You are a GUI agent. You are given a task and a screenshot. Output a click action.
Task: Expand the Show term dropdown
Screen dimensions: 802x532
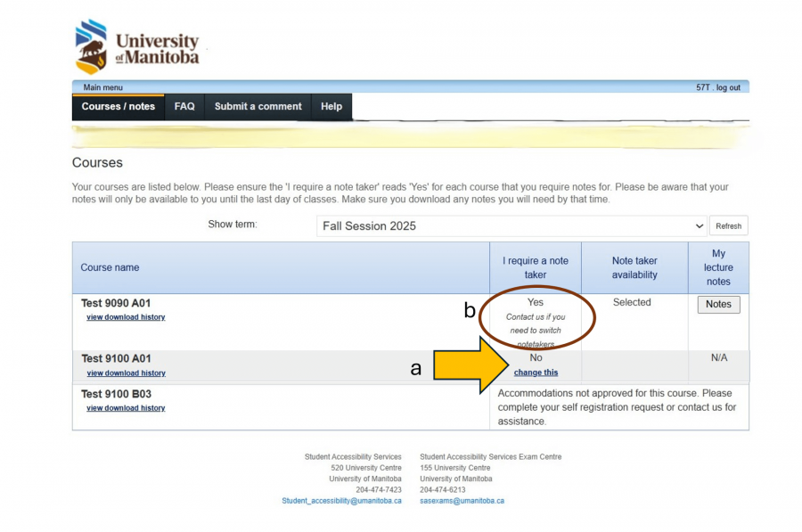click(511, 225)
